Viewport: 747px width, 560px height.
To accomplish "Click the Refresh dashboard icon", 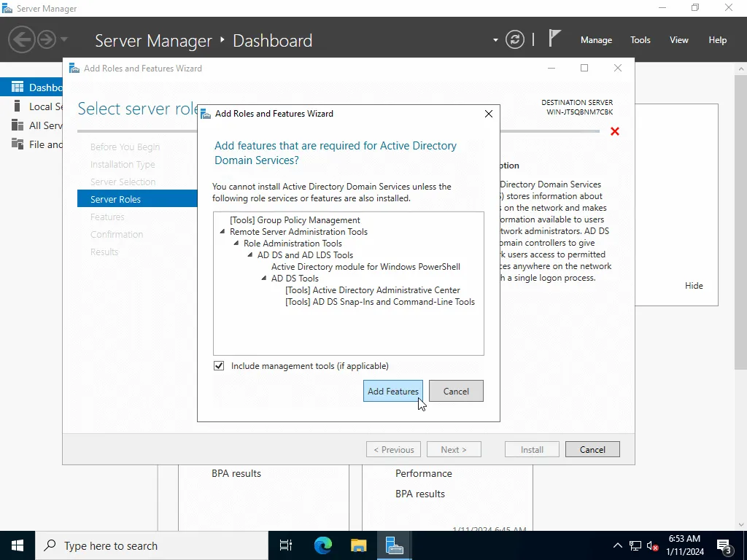I will pyautogui.click(x=514, y=39).
